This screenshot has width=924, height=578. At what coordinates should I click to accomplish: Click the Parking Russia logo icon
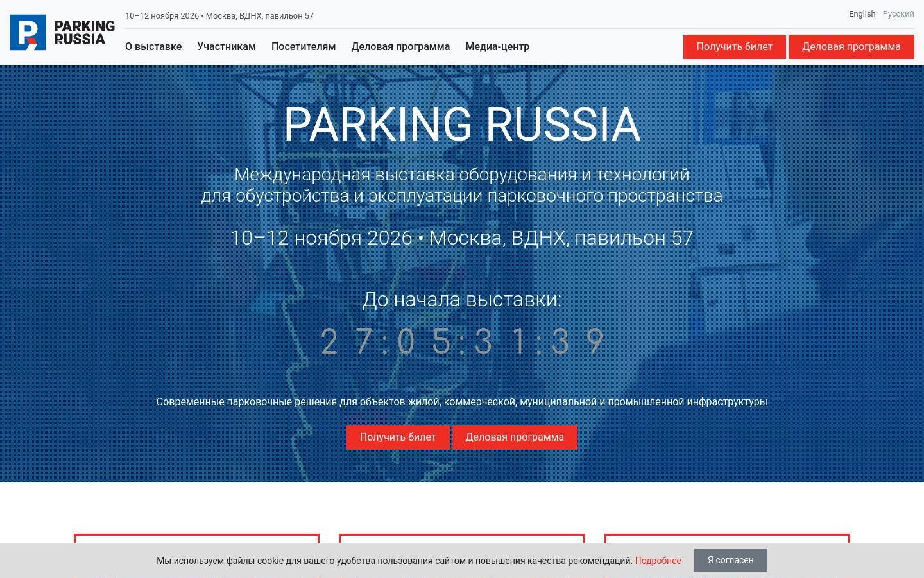pos(62,32)
